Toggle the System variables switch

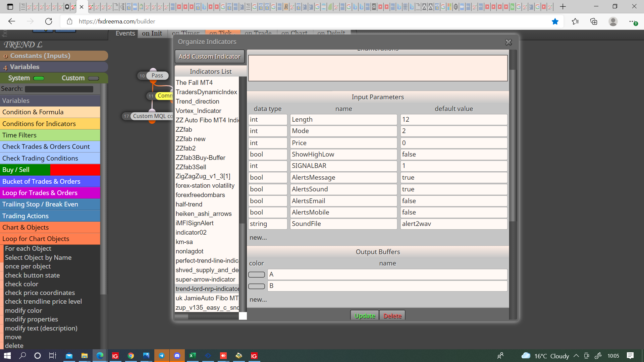39,78
